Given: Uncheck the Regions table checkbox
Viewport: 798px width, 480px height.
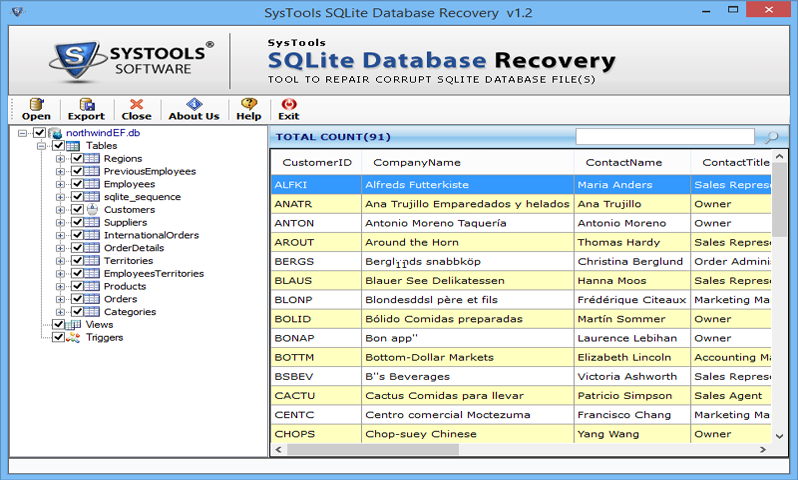Looking at the screenshot, I should point(77,158).
